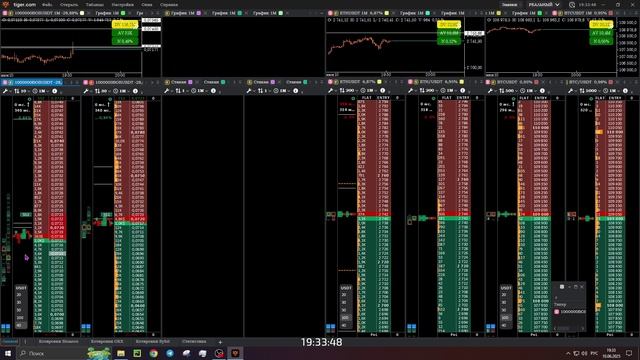
Task: Click blue grid icon at bottom of BTCUSDT panel
Action: click(x=491, y=327)
